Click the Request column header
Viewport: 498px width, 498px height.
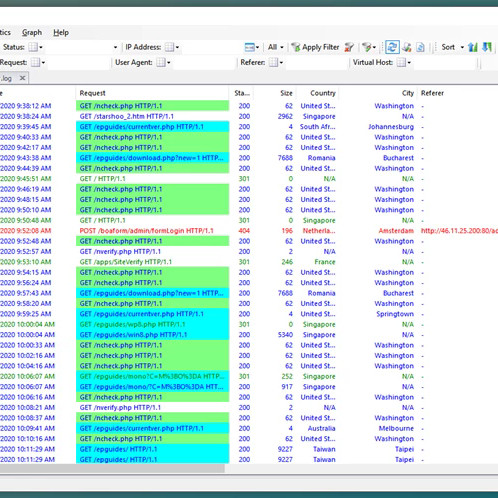pyautogui.click(x=152, y=93)
